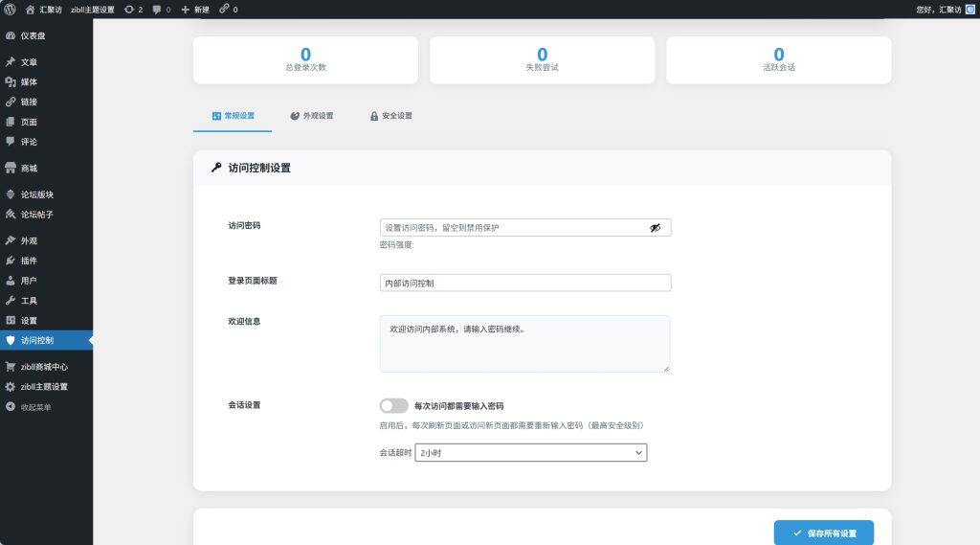The width and height of the screenshot is (980, 545).
Task: Open 文章 posts menu
Action: click(x=46, y=62)
